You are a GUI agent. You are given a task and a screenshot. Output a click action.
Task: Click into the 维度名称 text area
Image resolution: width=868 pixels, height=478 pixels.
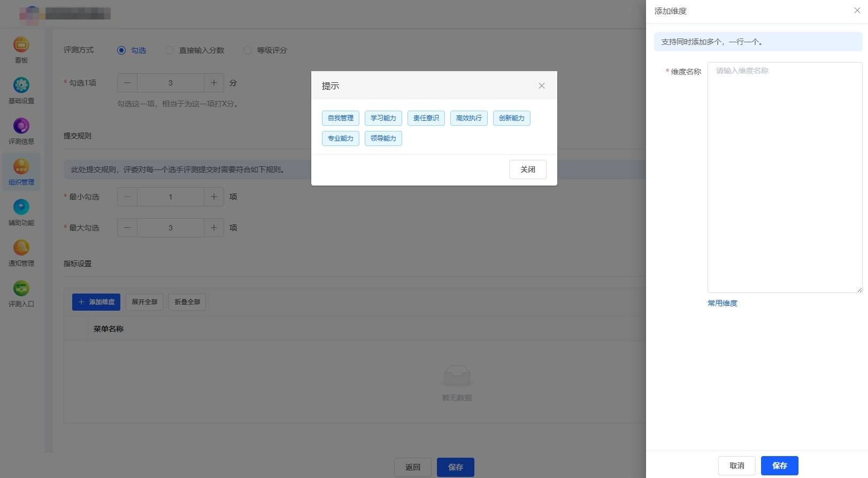tap(784, 177)
